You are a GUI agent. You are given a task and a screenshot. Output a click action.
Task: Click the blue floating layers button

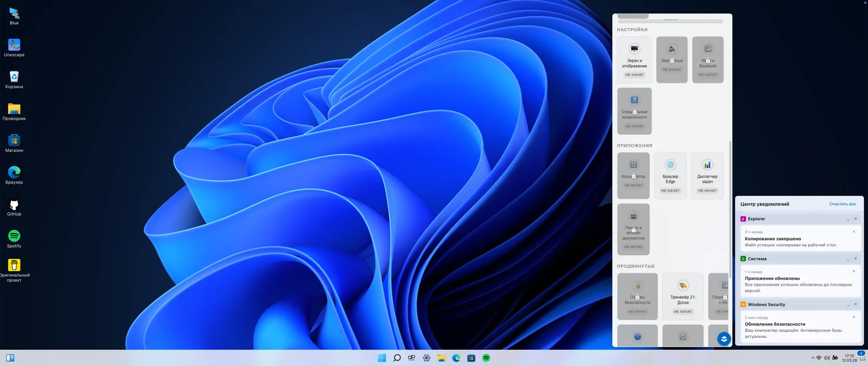tap(724, 339)
